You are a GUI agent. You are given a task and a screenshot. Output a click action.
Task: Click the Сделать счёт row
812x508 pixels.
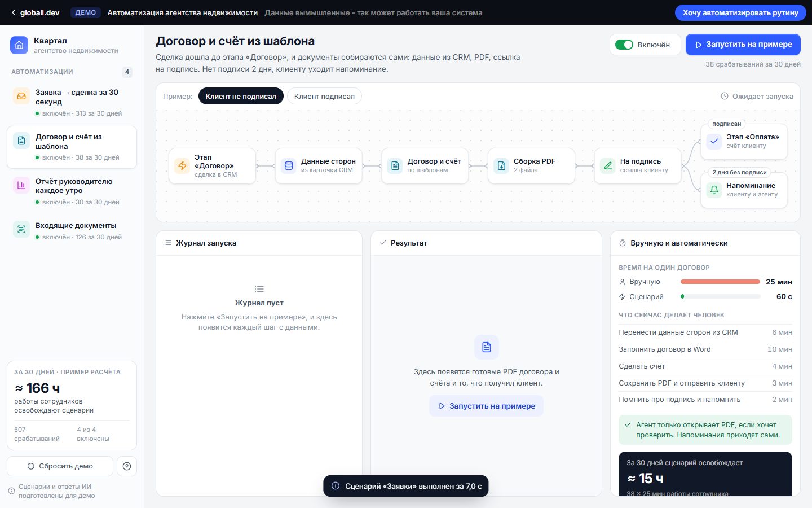tap(705, 366)
